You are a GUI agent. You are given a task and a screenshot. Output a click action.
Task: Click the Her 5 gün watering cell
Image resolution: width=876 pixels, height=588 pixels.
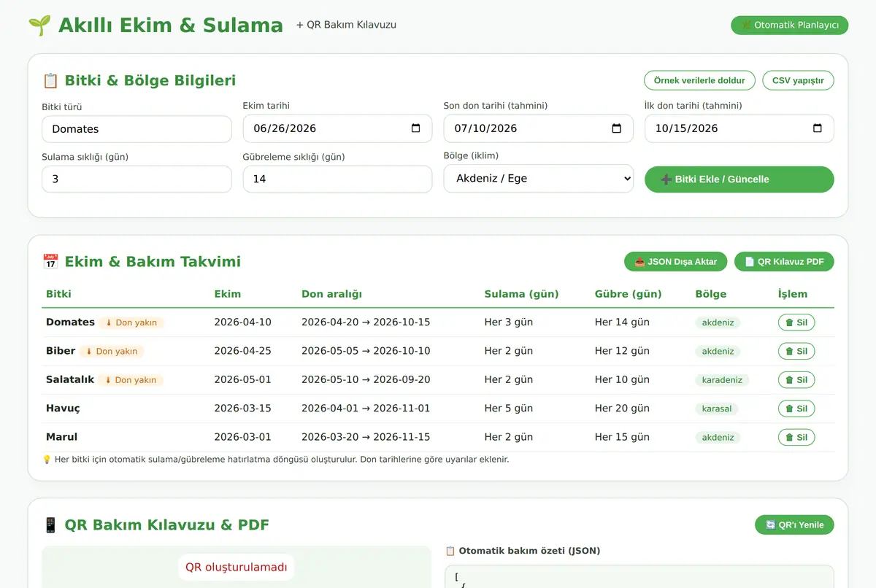pos(508,409)
